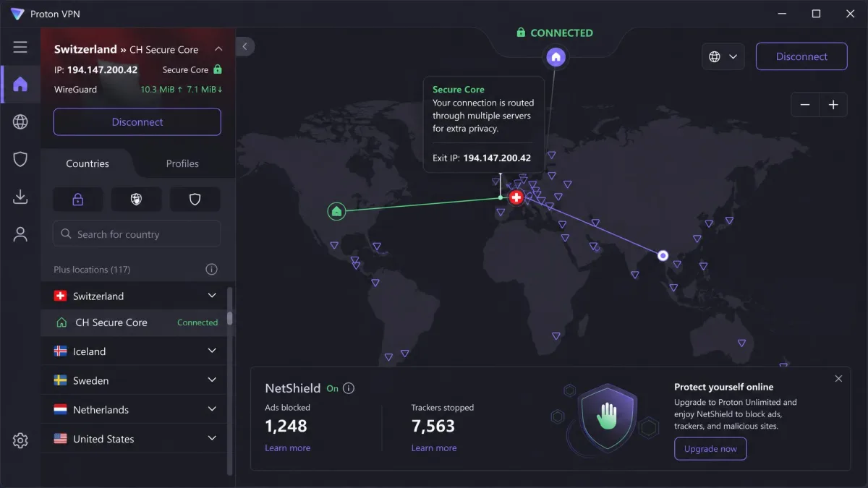Viewport: 868px width, 488px height.
Task: Select the Sweden country row
Action: point(134,380)
